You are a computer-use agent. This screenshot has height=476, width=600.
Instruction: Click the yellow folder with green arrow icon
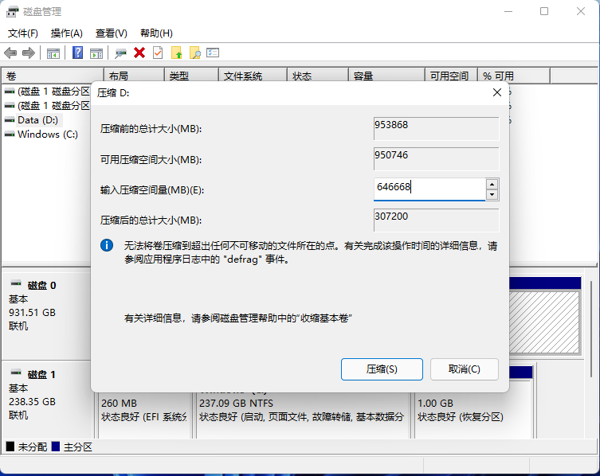point(176,52)
